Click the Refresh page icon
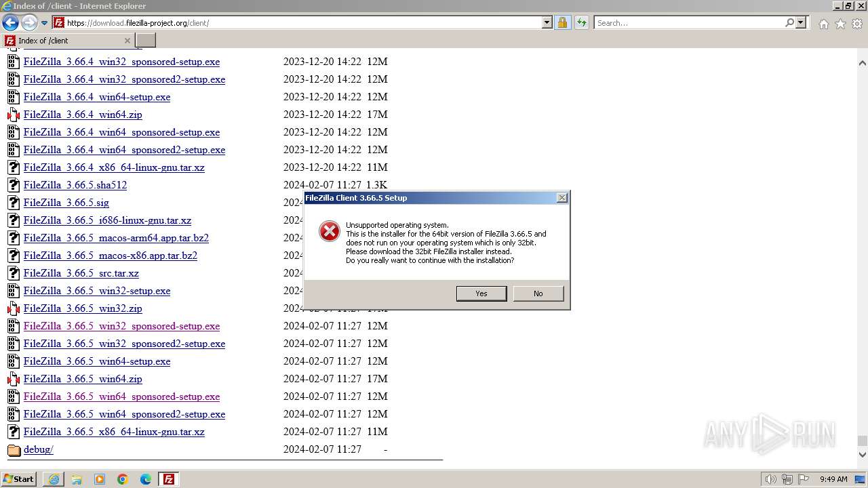The width and height of the screenshot is (868, 488). click(581, 22)
